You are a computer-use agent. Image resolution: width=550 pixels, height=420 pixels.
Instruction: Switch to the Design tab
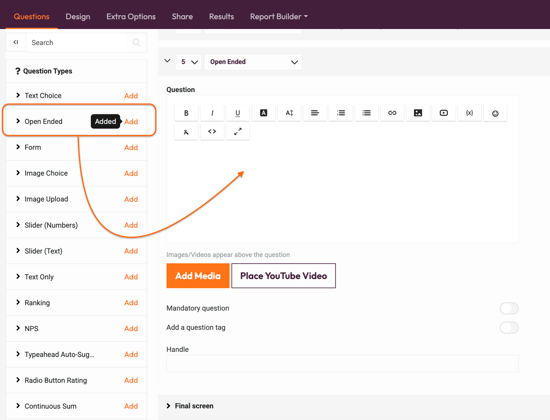pyautogui.click(x=78, y=16)
